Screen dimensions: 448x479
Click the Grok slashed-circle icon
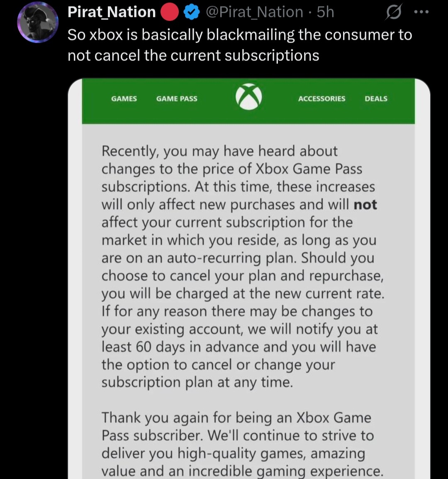pyautogui.click(x=394, y=12)
